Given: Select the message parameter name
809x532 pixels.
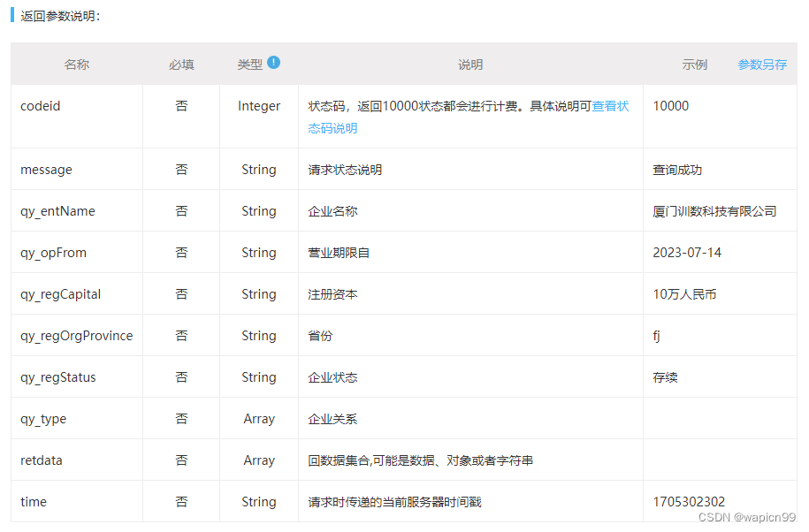Looking at the screenshot, I should pyautogui.click(x=47, y=170).
